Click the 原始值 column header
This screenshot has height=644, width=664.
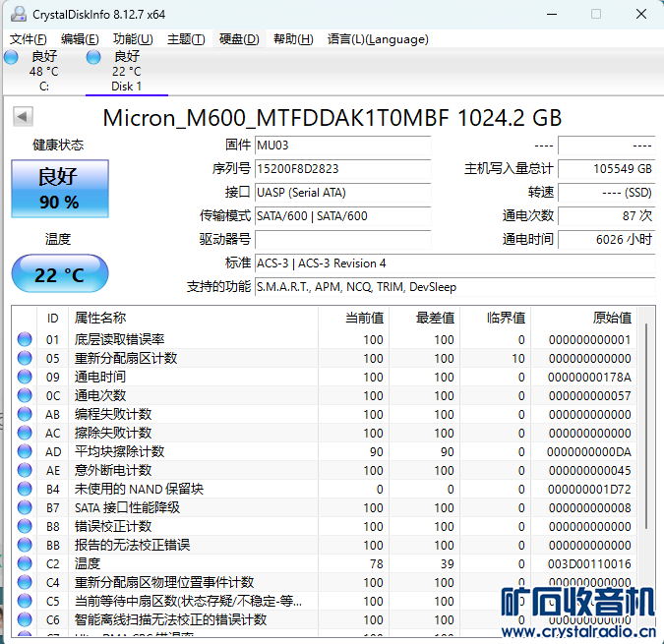click(x=583, y=318)
